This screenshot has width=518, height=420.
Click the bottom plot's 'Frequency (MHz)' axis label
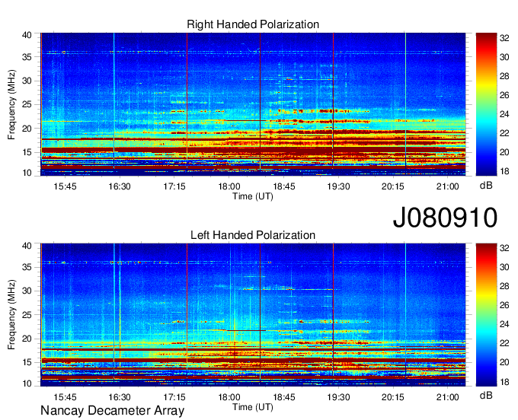pyautogui.click(x=11, y=315)
